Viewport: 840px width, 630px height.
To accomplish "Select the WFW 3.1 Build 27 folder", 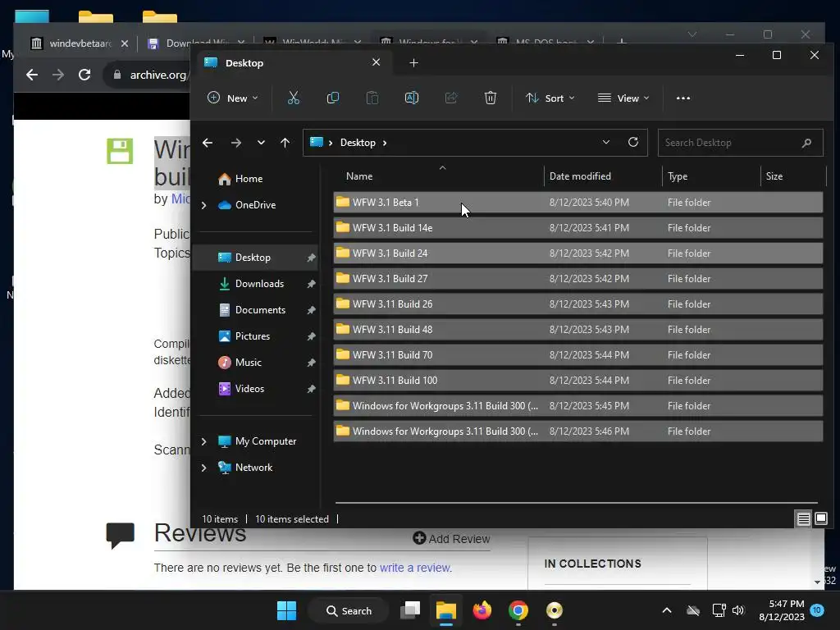I will click(577, 279).
